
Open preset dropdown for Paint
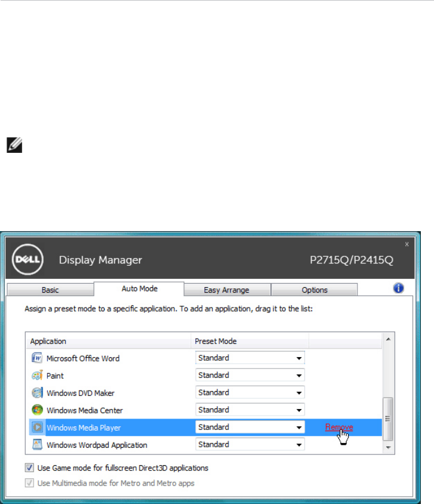pyautogui.click(x=250, y=375)
